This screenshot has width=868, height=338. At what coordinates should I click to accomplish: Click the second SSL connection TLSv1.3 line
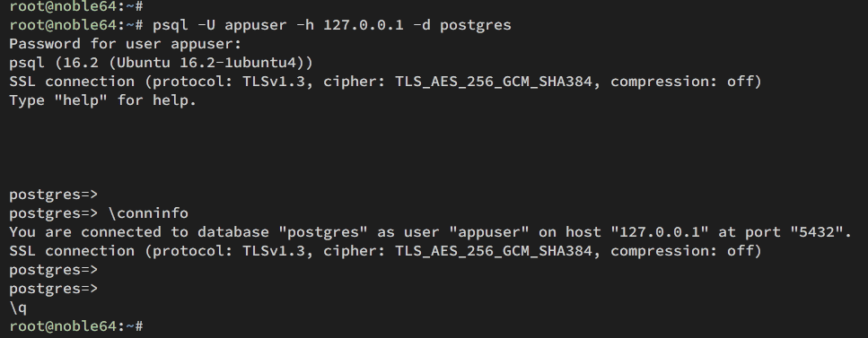click(385, 251)
